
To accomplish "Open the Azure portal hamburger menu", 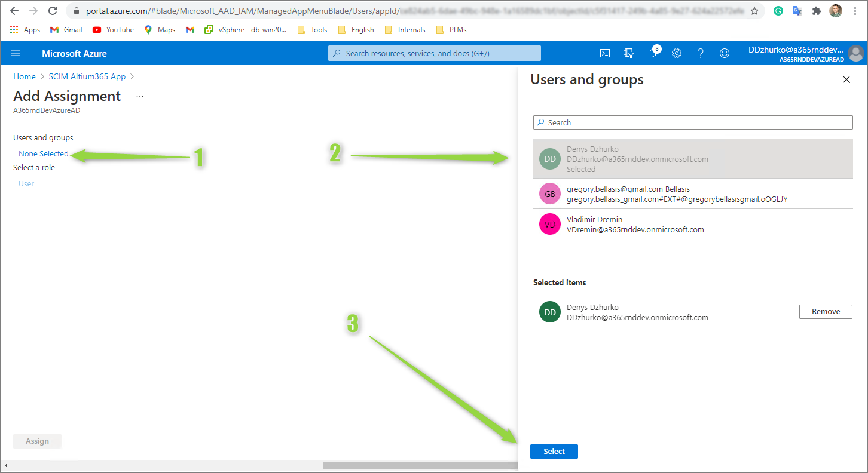I will point(16,53).
